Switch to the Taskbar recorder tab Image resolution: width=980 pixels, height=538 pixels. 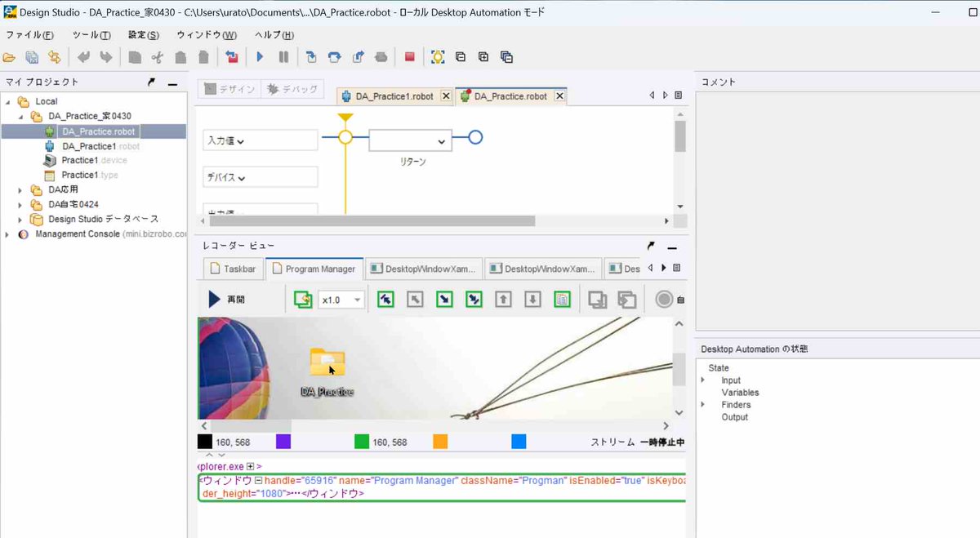(234, 269)
